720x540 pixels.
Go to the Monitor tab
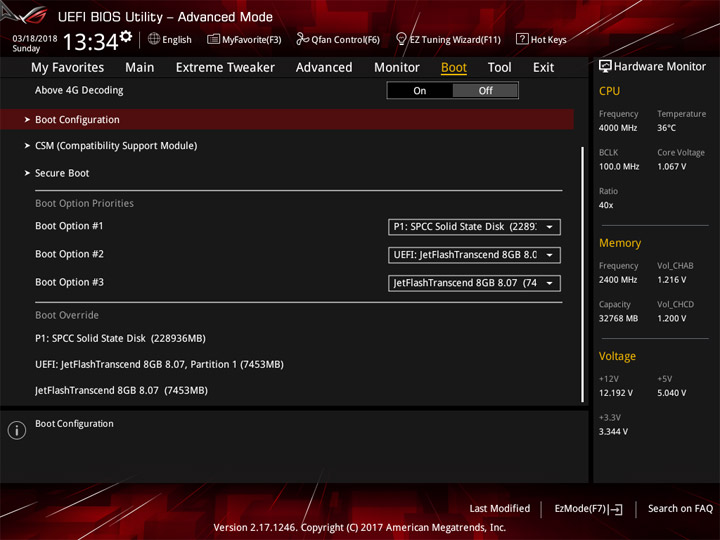coord(397,68)
